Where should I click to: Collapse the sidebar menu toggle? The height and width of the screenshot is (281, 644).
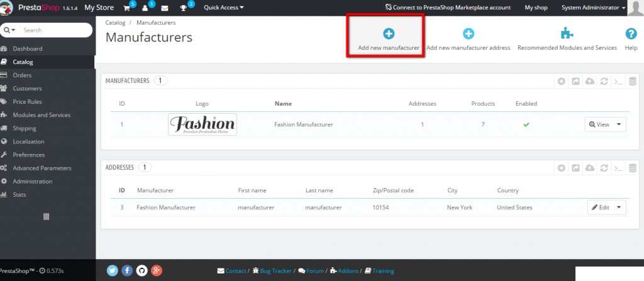click(x=47, y=216)
